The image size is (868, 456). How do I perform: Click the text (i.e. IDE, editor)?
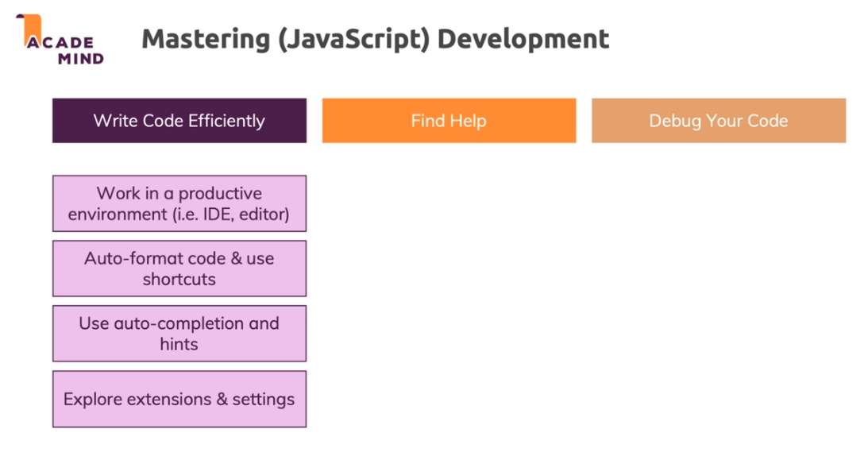click(x=230, y=214)
